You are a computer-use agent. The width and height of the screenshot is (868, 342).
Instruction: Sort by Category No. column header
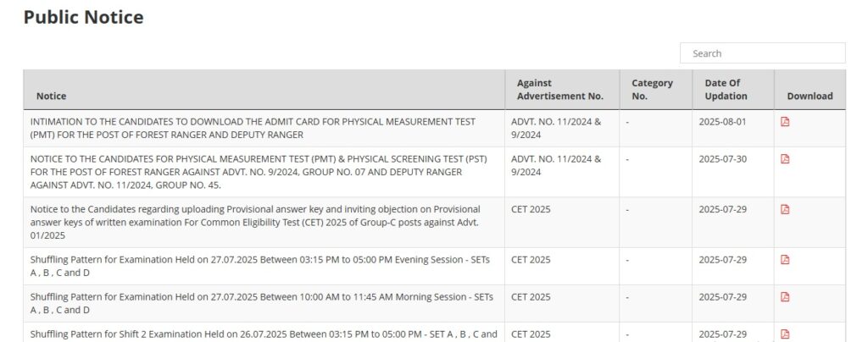coord(652,90)
